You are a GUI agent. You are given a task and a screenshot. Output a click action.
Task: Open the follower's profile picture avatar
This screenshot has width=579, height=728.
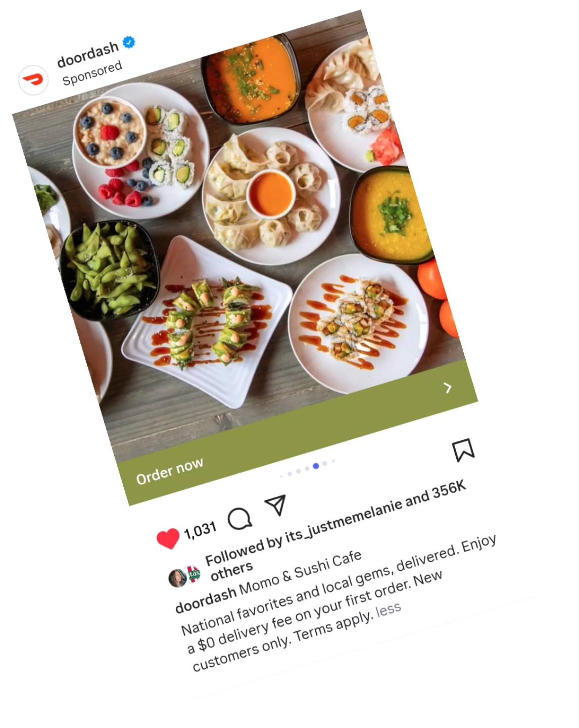[x=178, y=578]
